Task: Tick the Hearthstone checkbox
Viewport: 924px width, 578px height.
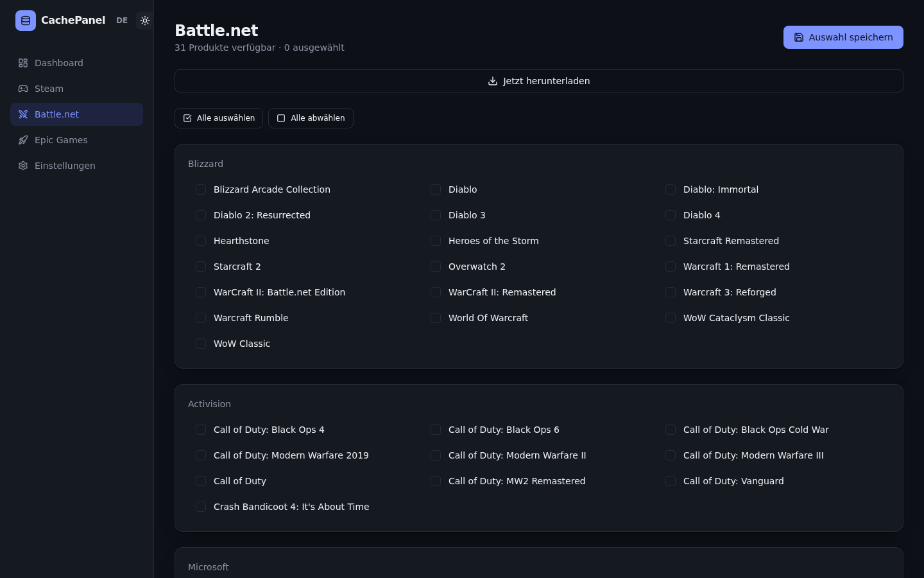Action: point(201,241)
